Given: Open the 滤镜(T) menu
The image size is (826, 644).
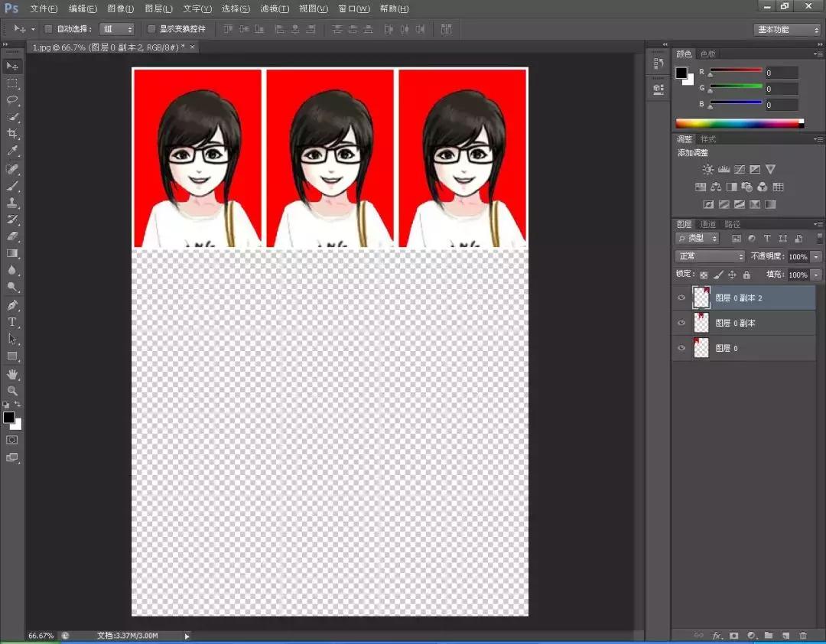Looking at the screenshot, I should point(275,8).
